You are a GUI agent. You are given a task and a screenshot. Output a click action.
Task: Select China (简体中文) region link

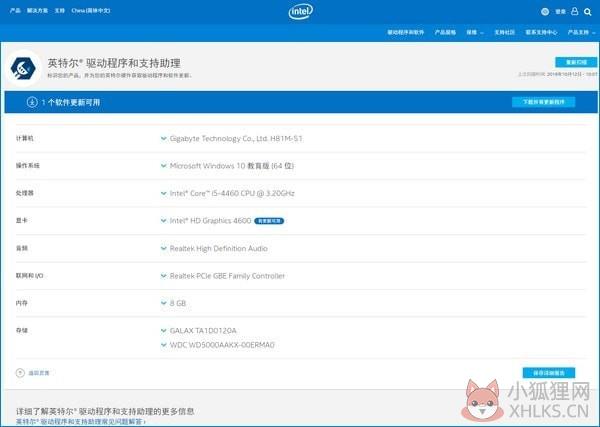[91, 11]
